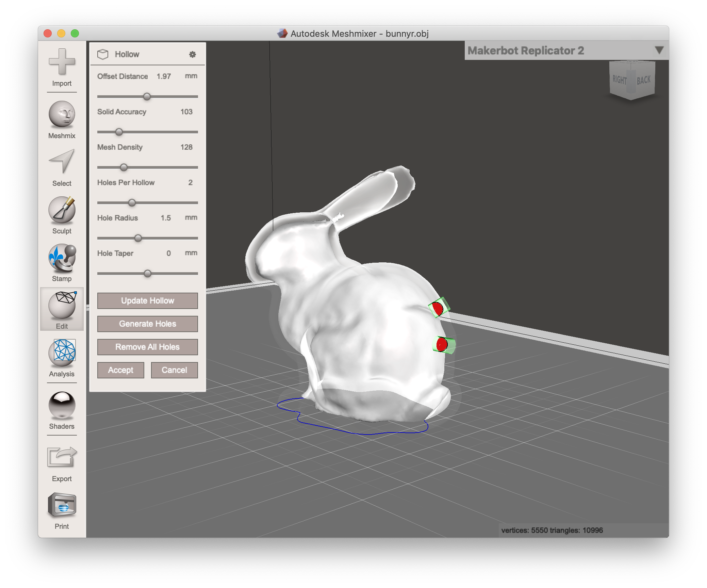Click the Import plus icon
The width and height of the screenshot is (707, 588).
(x=62, y=62)
